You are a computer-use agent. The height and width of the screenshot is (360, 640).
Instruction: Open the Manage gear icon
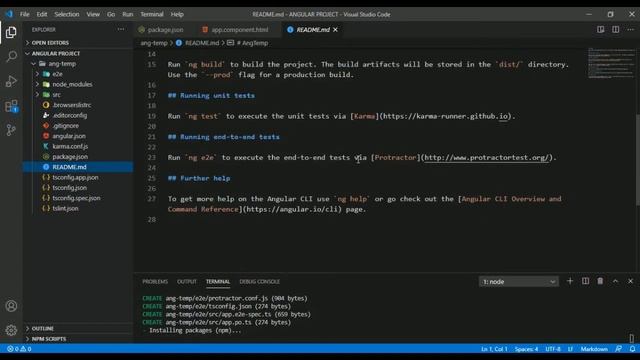tap(11, 330)
